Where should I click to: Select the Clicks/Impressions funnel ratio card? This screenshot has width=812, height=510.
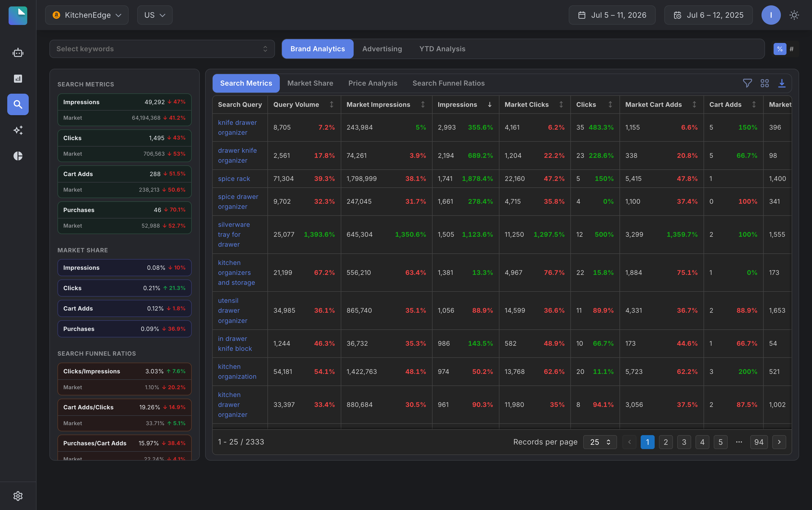pyautogui.click(x=124, y=379)
